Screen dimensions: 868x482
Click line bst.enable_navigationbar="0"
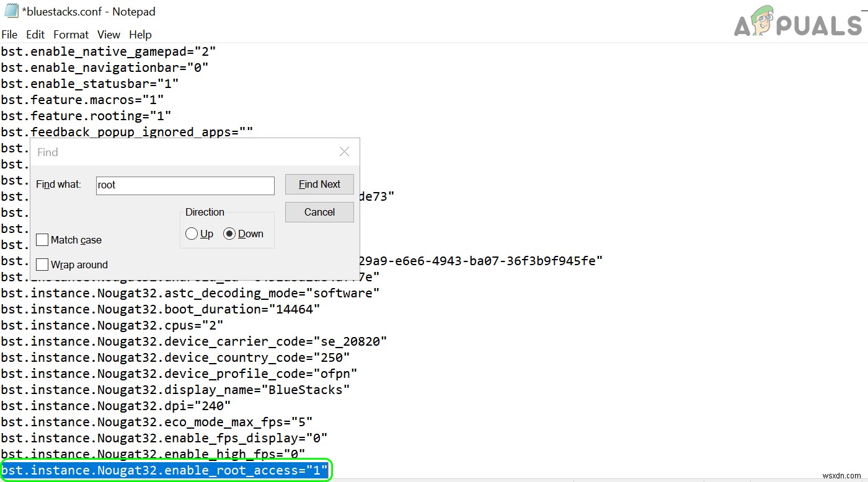(x=104, y=68)
